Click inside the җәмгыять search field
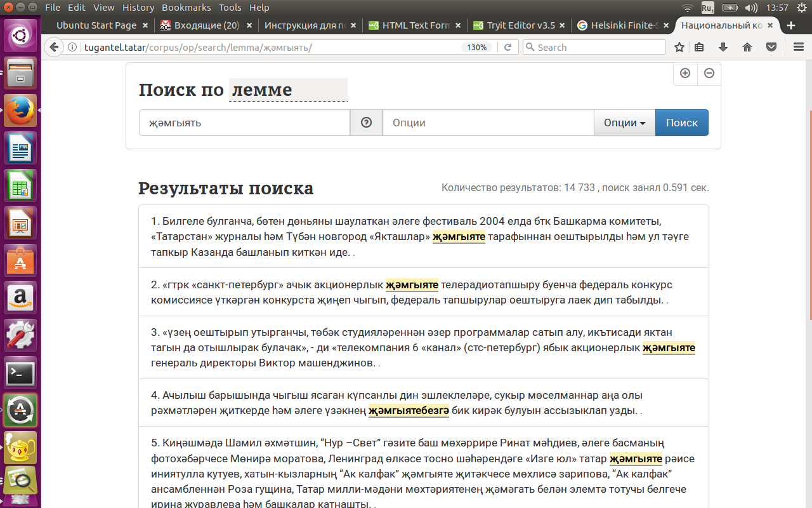The height and width of the screenshot is (508, 812). click(244, 123)
